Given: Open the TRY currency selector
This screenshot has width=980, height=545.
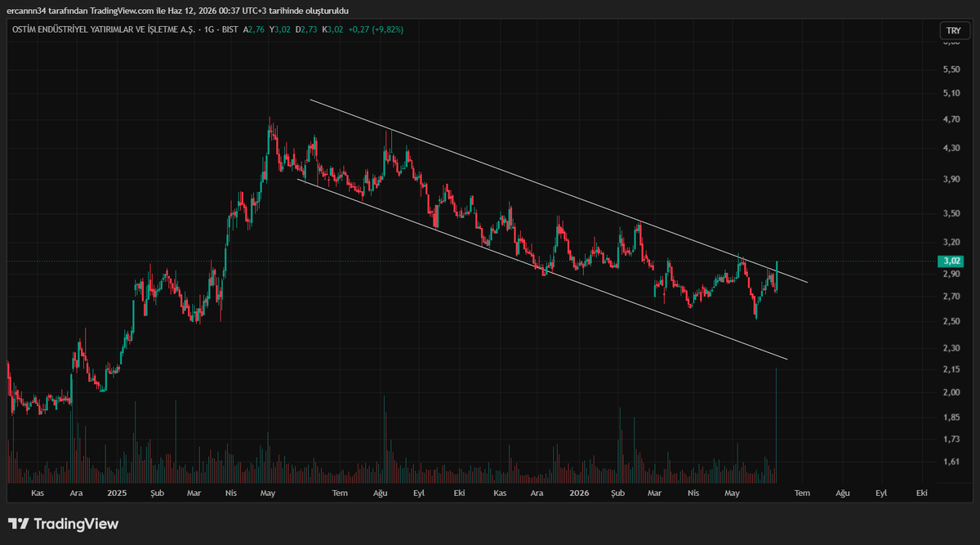Looking at the screenshot, I should click(x=953, y=30).
